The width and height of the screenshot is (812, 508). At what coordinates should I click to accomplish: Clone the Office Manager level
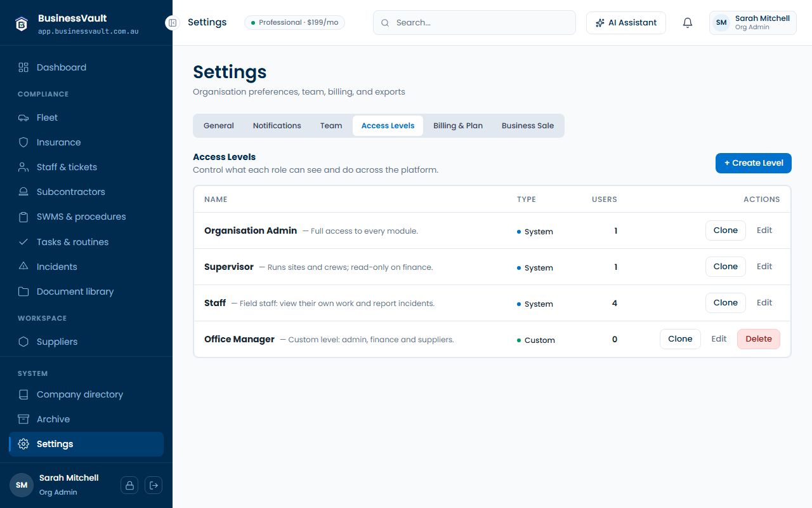click(x=680, y=339)
